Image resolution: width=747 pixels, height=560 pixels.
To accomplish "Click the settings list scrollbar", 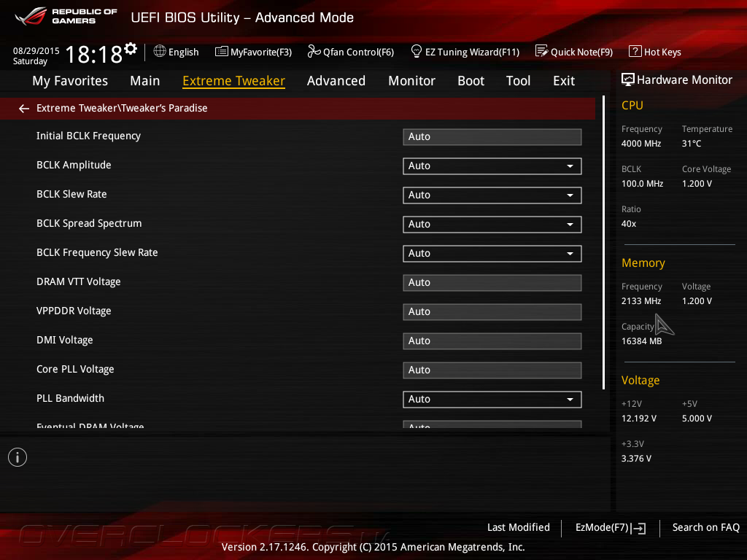I will (x=603, y=242).
